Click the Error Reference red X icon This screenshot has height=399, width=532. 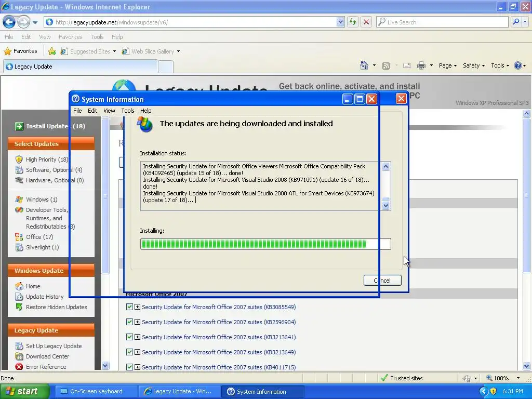tap(19, 367)
